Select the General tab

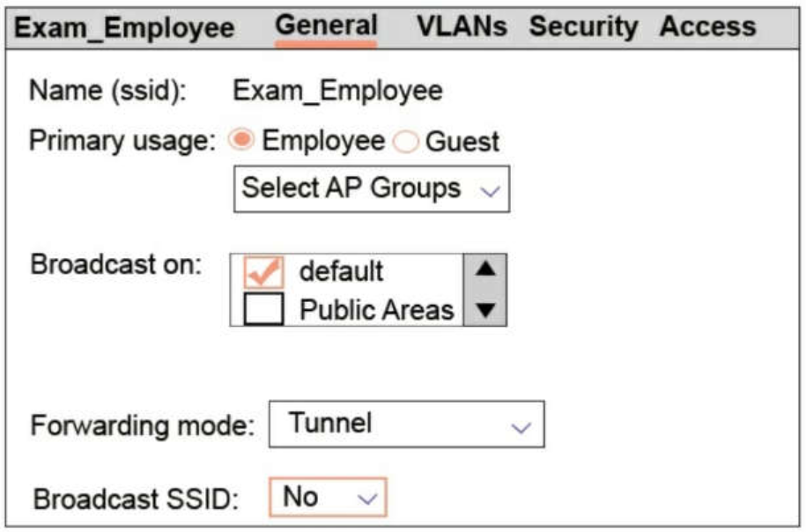[326, 26]
